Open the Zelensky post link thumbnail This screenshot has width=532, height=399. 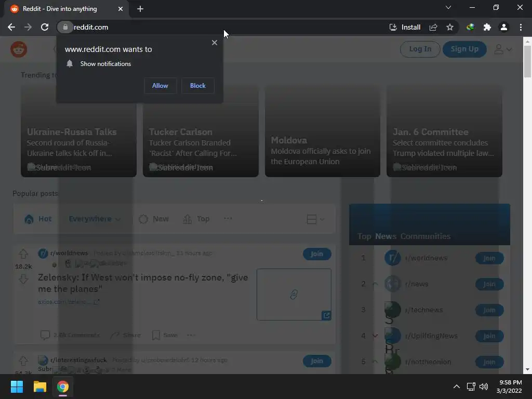click(294, 295)
